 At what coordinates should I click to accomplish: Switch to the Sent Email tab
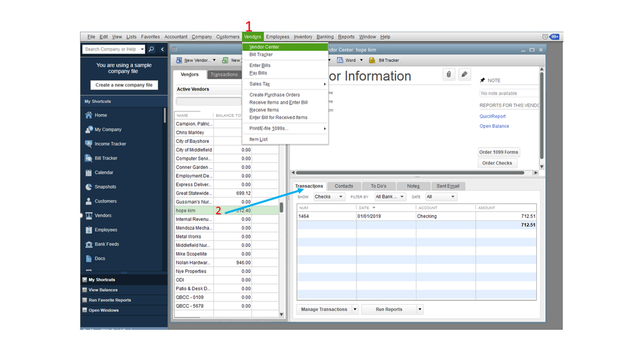coord(447,186)
